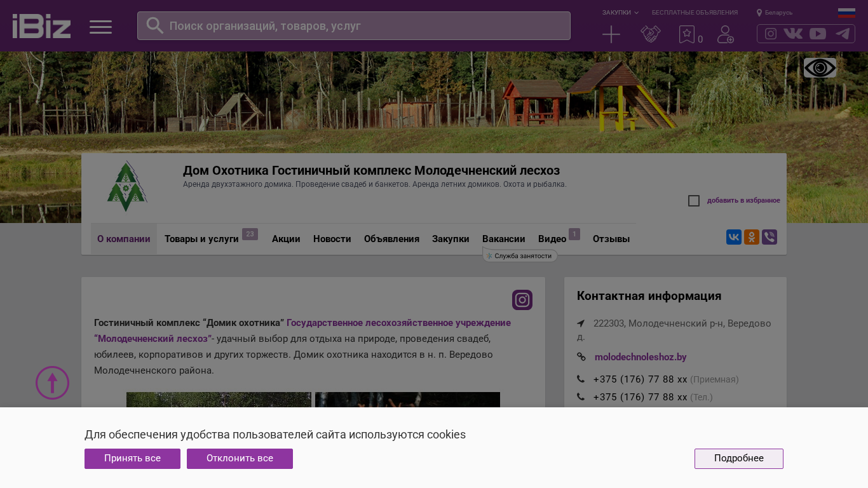Open favorites bookmark star icon

pos(686,34)
